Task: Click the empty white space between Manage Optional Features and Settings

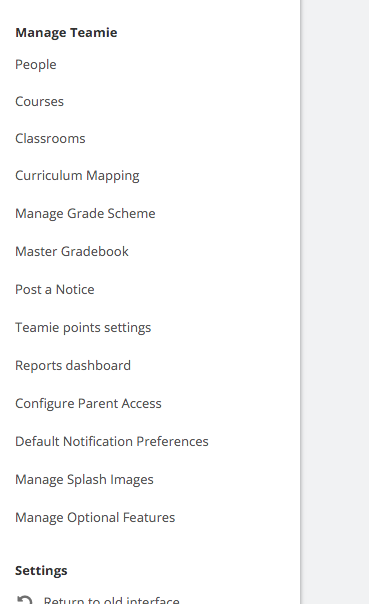Action: click(x=150, y=544)
